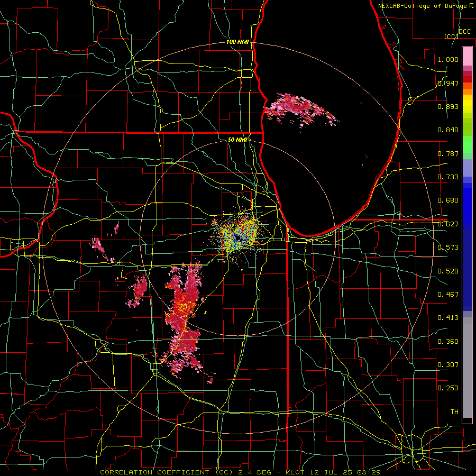This screenshot has width=476, height=476.
Task: Select the 0.467 scale value
Action: point(448,295)
